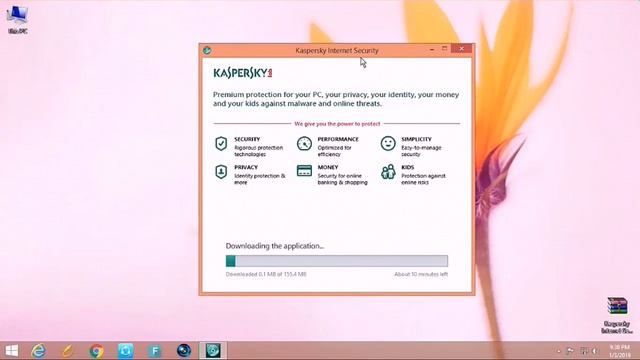
Task: Click the Kids family icon
Action: point(388,172)
